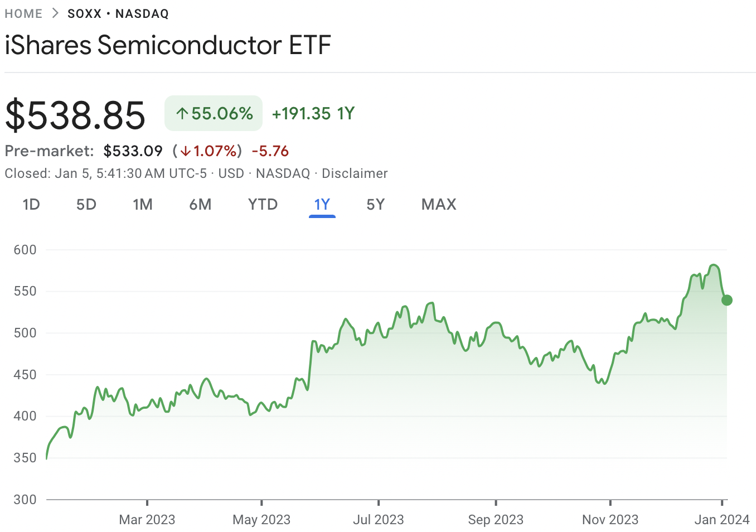756x532 pixels.
Task: Show the MAX time range
Action: point(439,205)
